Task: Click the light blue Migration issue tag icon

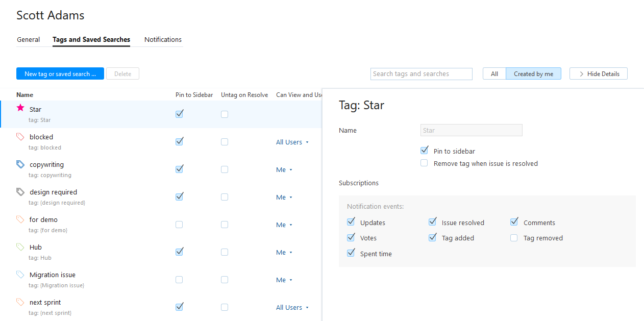Action: (20, 275)
